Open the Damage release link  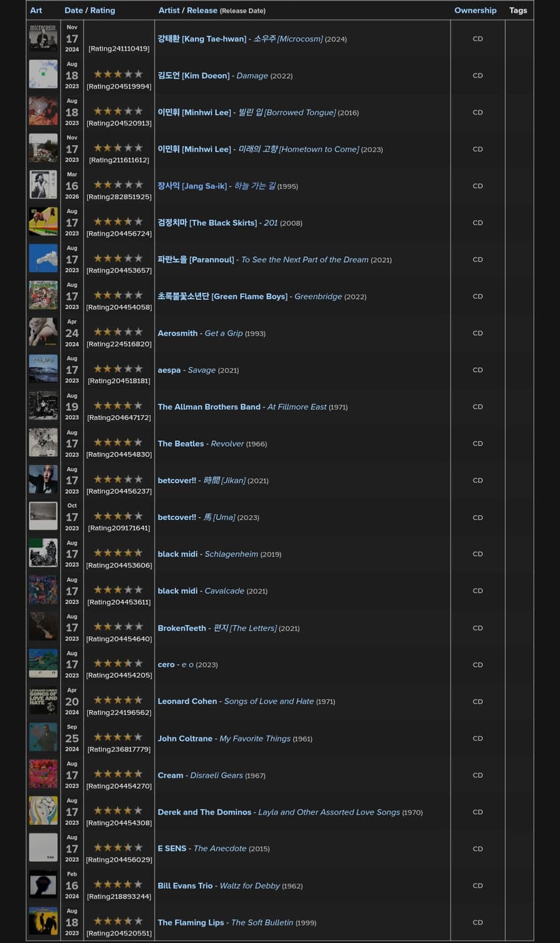252,75
